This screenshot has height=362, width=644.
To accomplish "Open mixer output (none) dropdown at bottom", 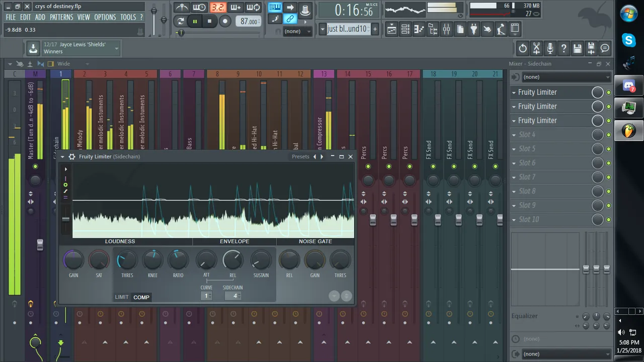I will pyautogui.click(x=566, y=354).
